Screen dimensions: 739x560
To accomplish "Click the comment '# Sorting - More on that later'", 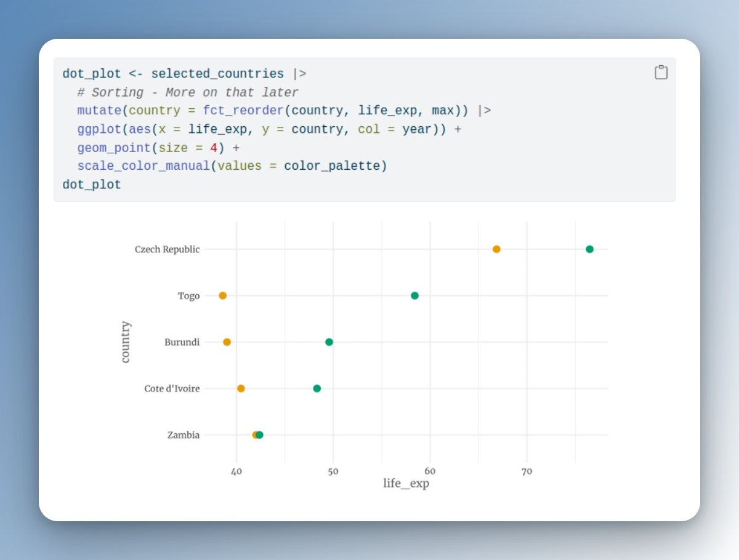I will pos(188,92).
